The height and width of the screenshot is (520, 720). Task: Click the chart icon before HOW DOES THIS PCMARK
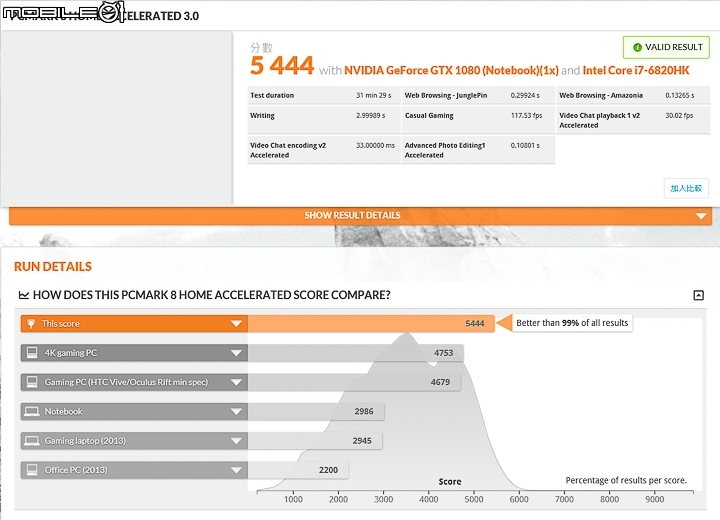coord(23,295)
